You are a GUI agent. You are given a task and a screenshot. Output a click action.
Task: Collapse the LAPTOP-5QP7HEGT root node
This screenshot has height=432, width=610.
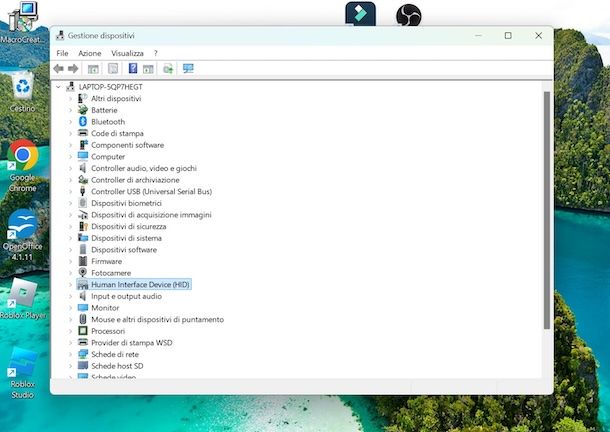click(x=58, y=87)
